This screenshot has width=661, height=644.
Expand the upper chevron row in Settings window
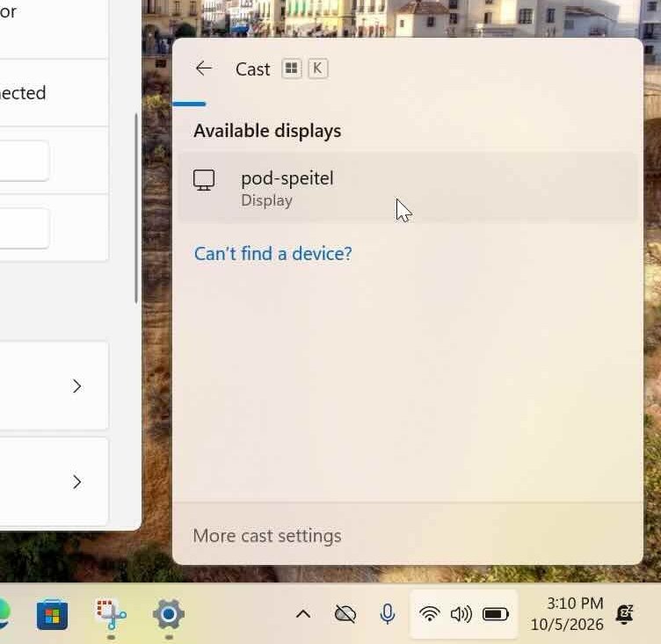[x=76, y=386]
